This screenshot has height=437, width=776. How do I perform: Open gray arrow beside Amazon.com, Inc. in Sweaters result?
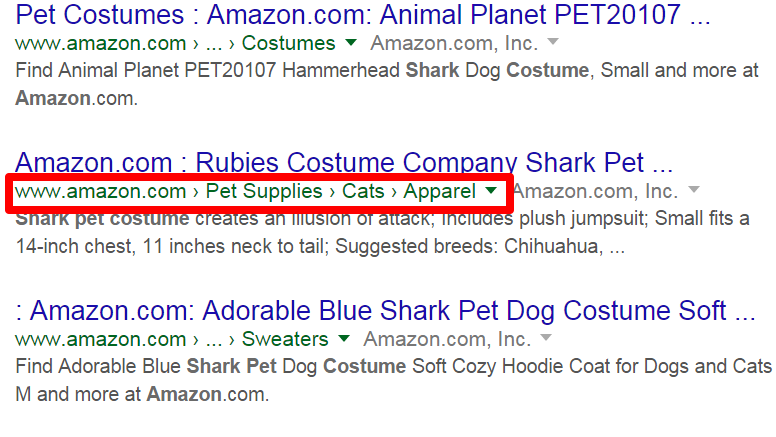point(546,339)
